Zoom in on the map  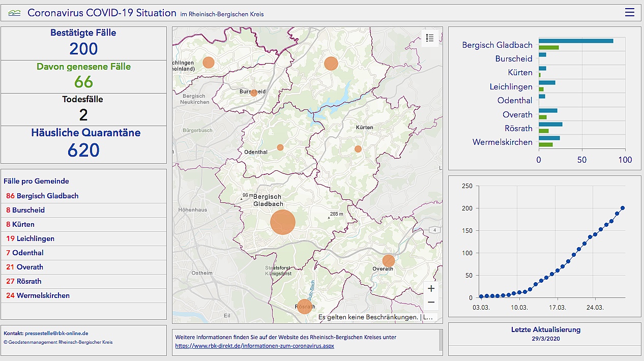(x=431, y=289)
